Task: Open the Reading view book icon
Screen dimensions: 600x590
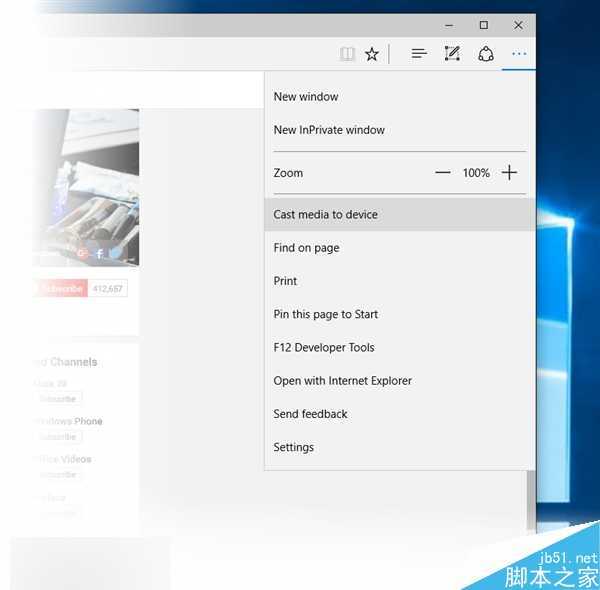Action: click(347, 54)
